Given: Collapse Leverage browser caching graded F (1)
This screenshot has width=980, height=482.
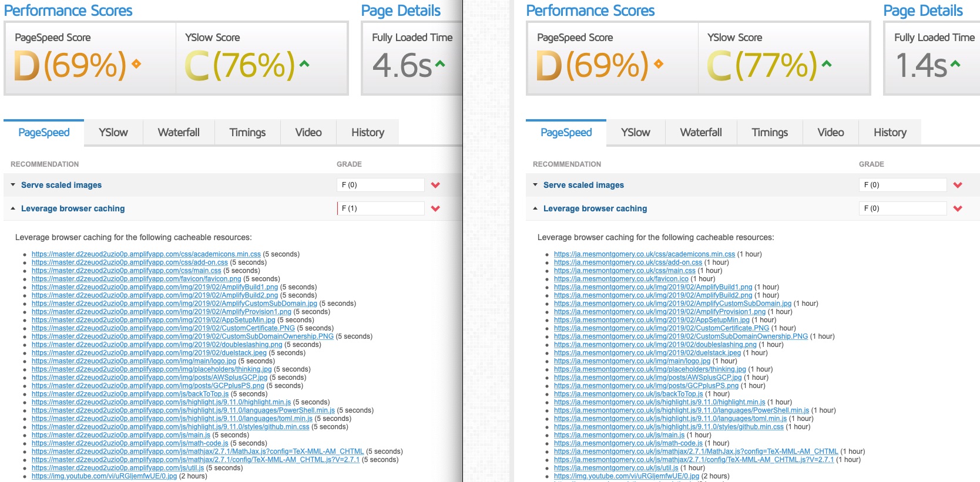Looking at the screenshot, I should [73, 208].
